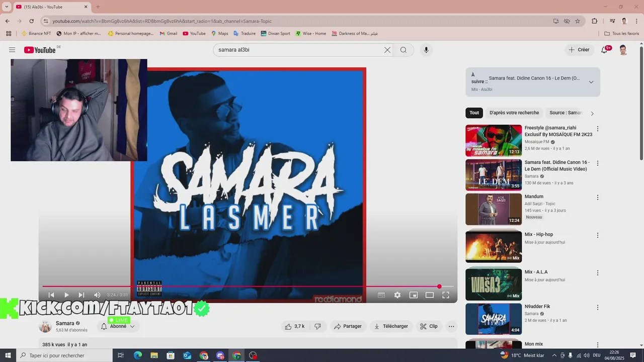Open File Explorer from taskbar
The height and width of the screenshot is (362, 644).
click(x=154, y=355)
